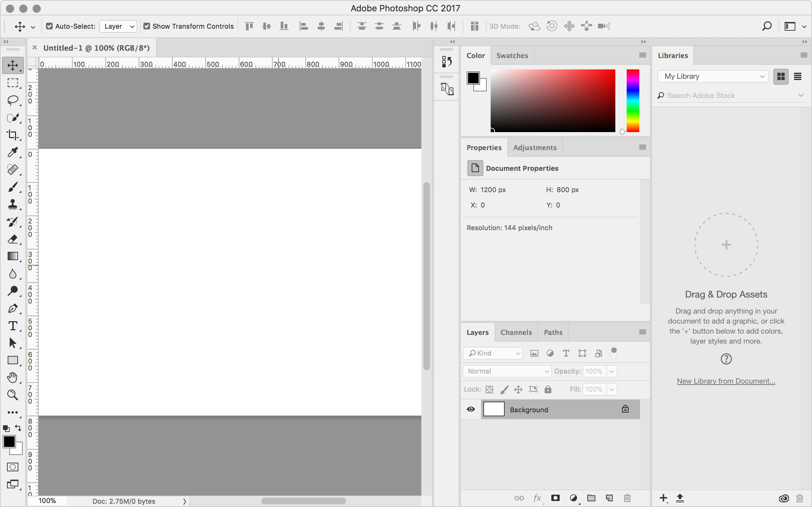Select the Rectangular Marquee tool
Screen dimensions: 812x507
(13, 82)
